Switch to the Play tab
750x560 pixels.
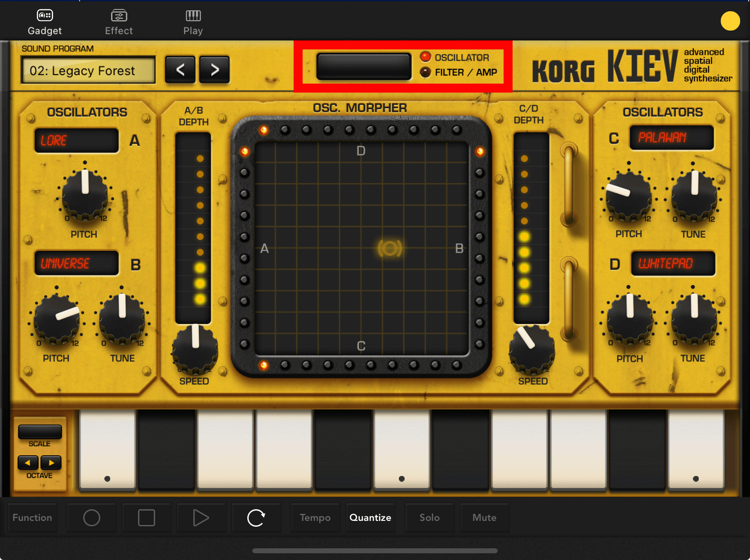[193, 22]
